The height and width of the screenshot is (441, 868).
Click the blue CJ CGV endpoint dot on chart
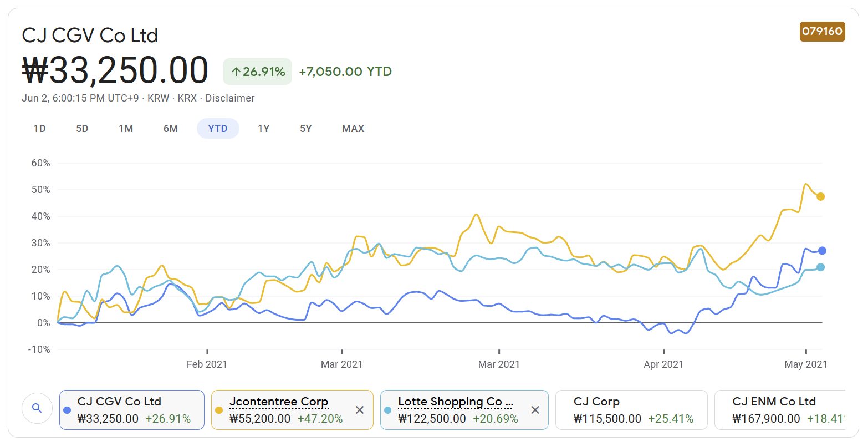822,251
